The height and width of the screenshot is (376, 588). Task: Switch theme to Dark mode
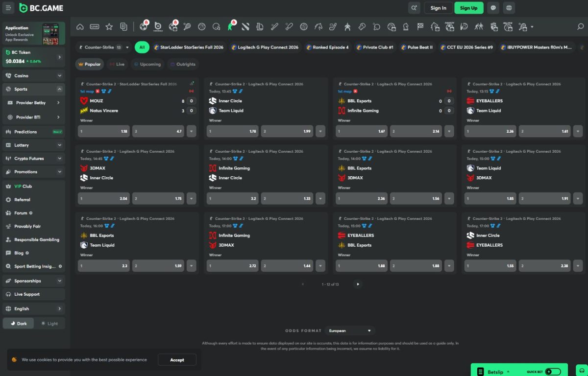[x=19, y=324]
